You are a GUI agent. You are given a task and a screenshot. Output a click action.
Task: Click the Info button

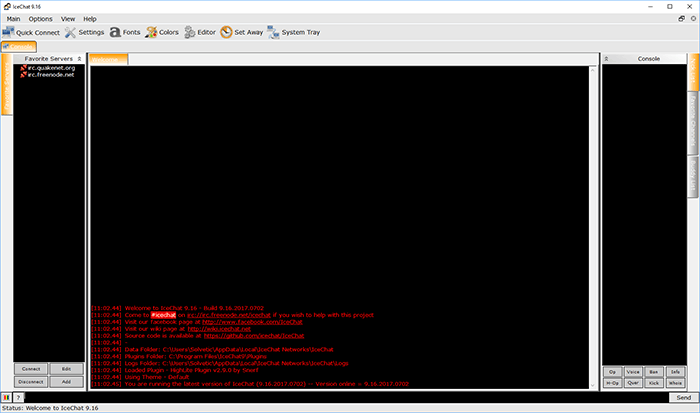675,372
